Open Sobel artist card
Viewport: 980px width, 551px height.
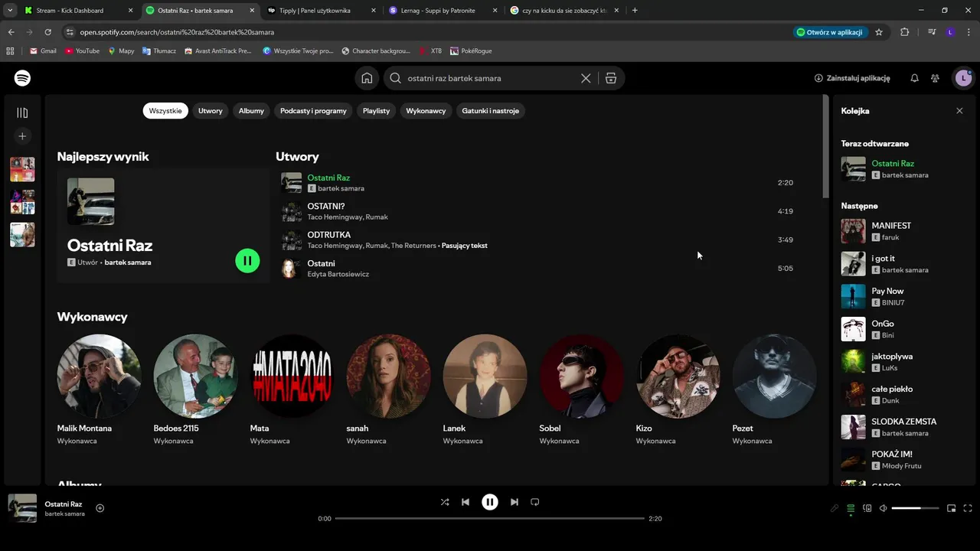click(581, 389)
